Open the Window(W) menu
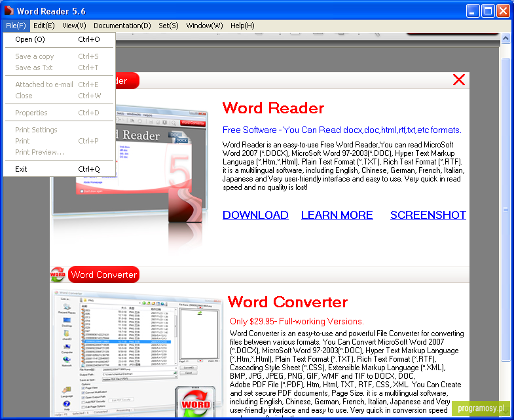The width and height of the screenshot is (514, 420). pyautogui.click(x=204, y=26)
